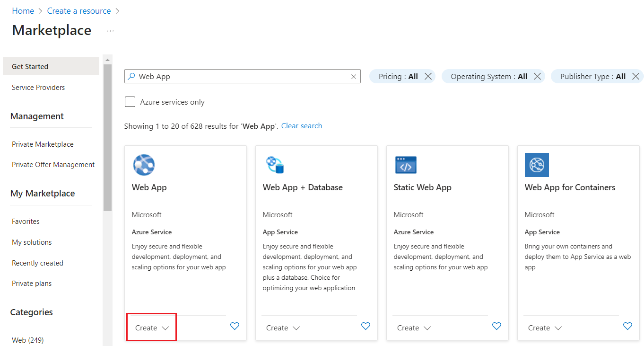Favorite Static Web App with heart icon
Screen dimensions: 644x346
pyautogui.click(x=496, y=326)
